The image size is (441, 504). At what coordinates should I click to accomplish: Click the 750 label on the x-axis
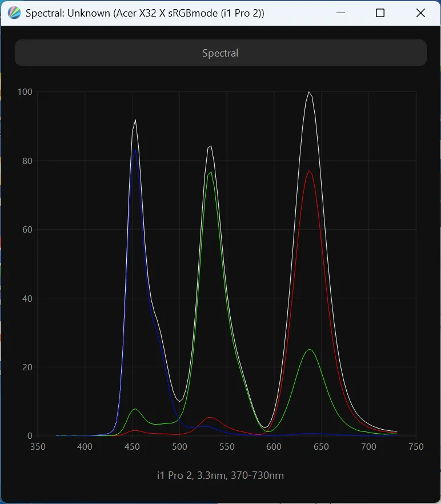point(416,447)
